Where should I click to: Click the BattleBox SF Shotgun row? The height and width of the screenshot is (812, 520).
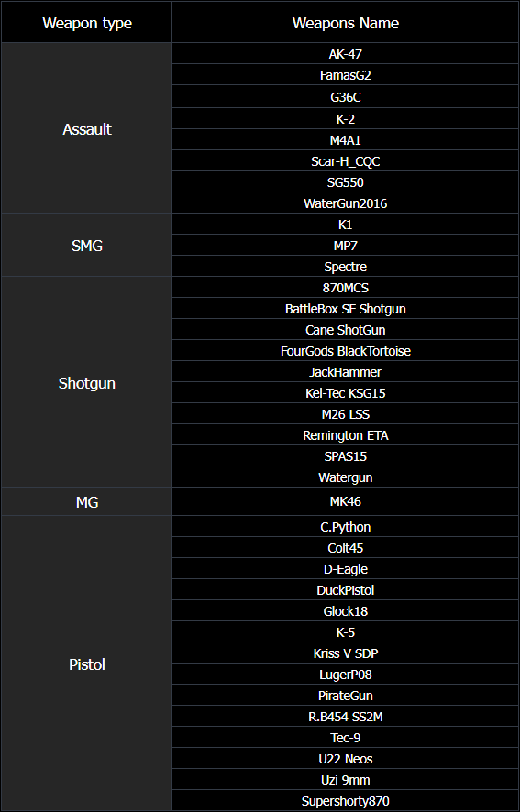coord(345,309)
